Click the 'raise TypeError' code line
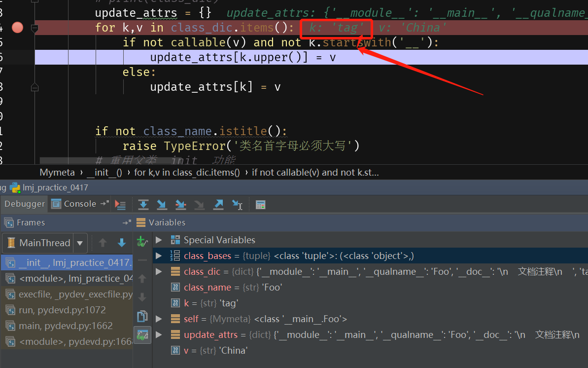 tap(241, 146)
